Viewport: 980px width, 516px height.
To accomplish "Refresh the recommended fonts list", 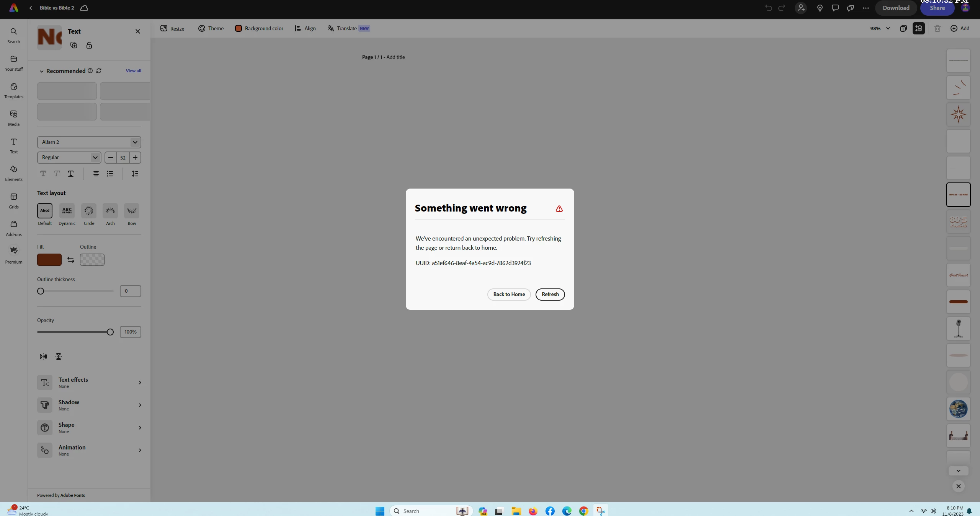I will click(x=99, y=71).
